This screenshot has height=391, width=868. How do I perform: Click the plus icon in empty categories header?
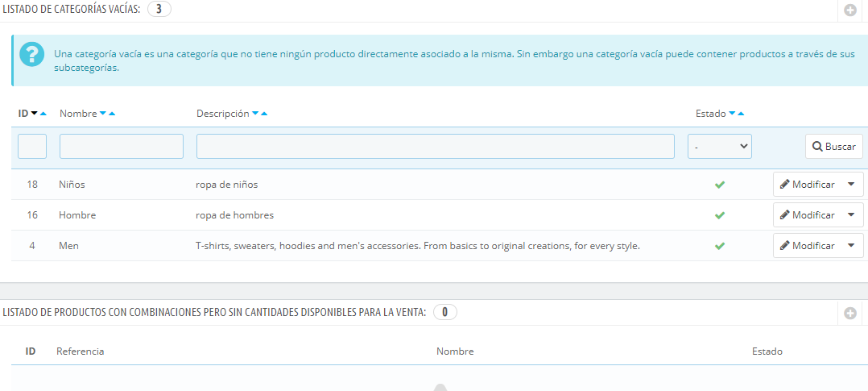(849, 10)
